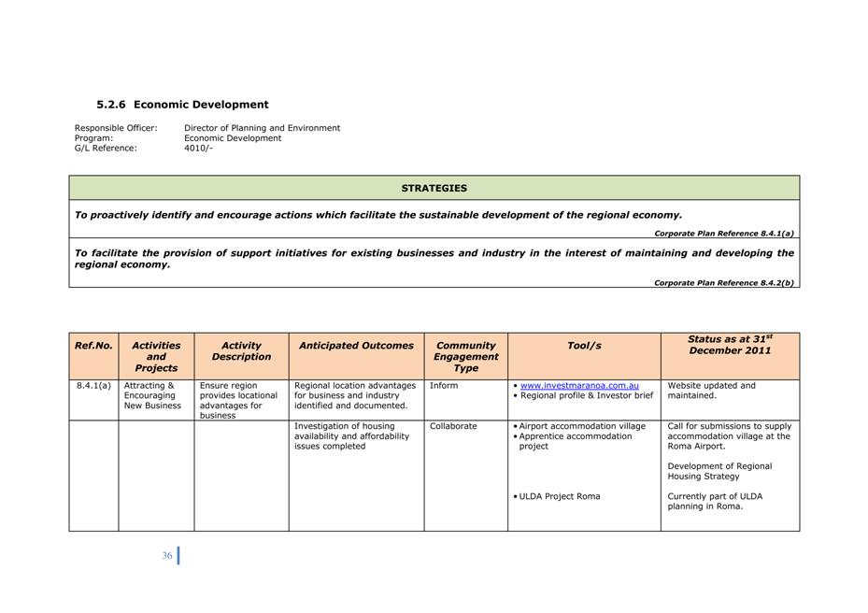868x613 pixels.
Task: Select the Anticipated Outcomes column header
Action: point(356,346)
